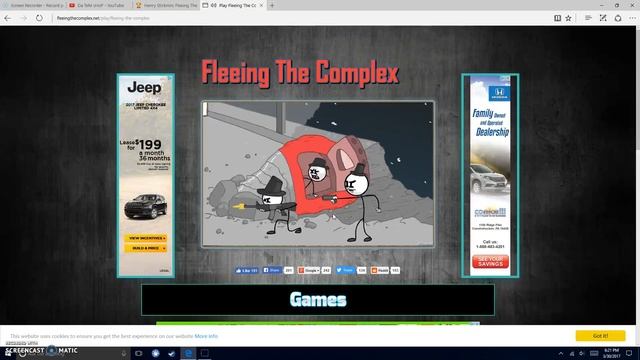Click View Incentives in Jeep ad
Viewport: 640px width, 360px height.
(146, 238)
